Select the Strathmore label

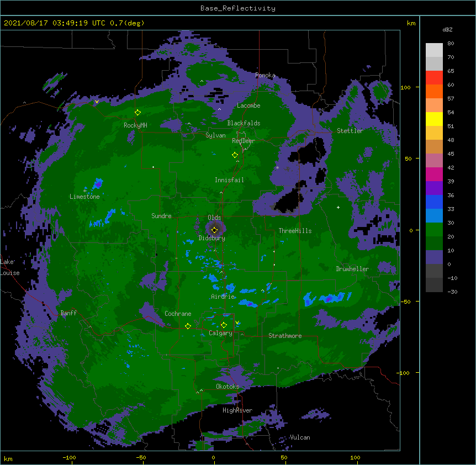click(285, 335)
